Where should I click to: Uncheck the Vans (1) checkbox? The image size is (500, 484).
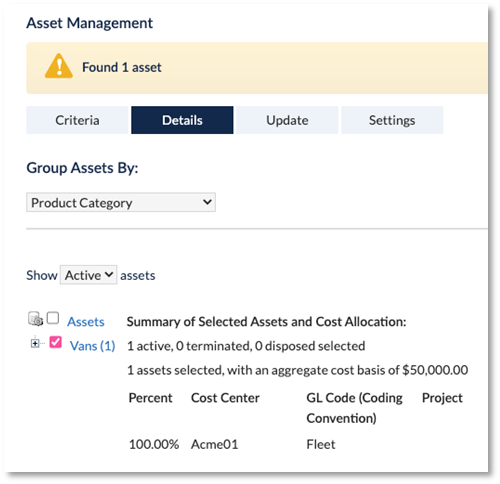click(x=55, y=342)
